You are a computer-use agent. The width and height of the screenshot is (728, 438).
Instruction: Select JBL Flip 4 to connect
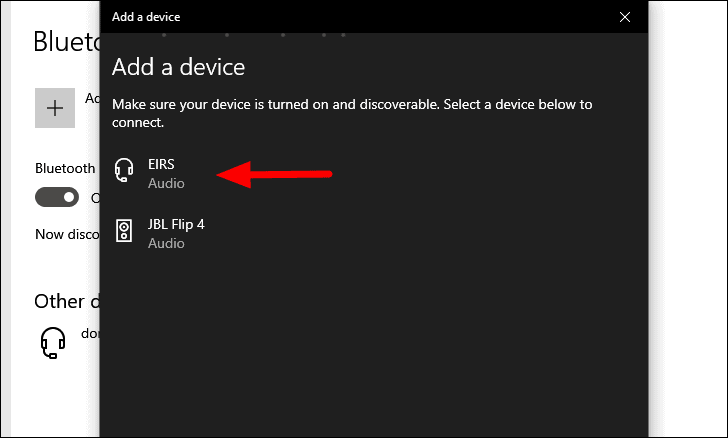click(176, 224)
